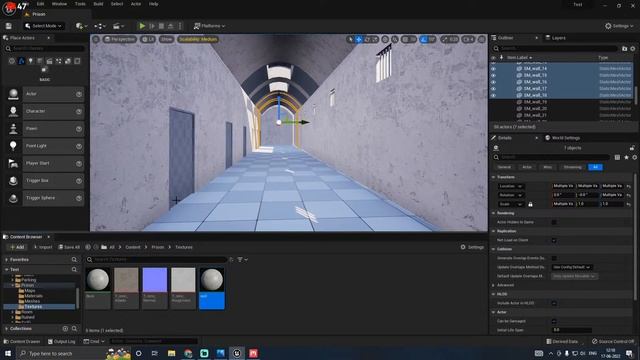Open the Window menu
This screenshot has height=360, width=640.
[x=59, y=4]
